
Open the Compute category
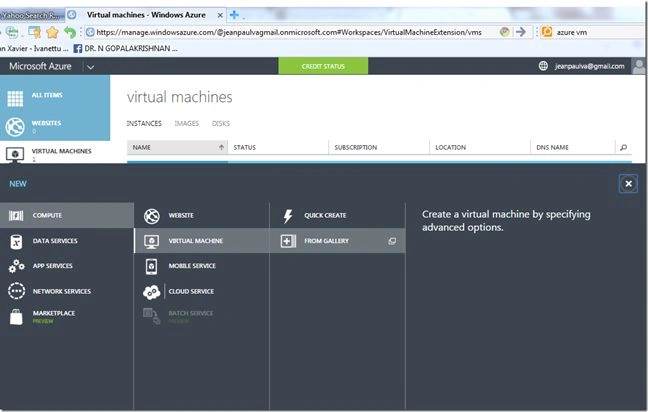[67, 215]
